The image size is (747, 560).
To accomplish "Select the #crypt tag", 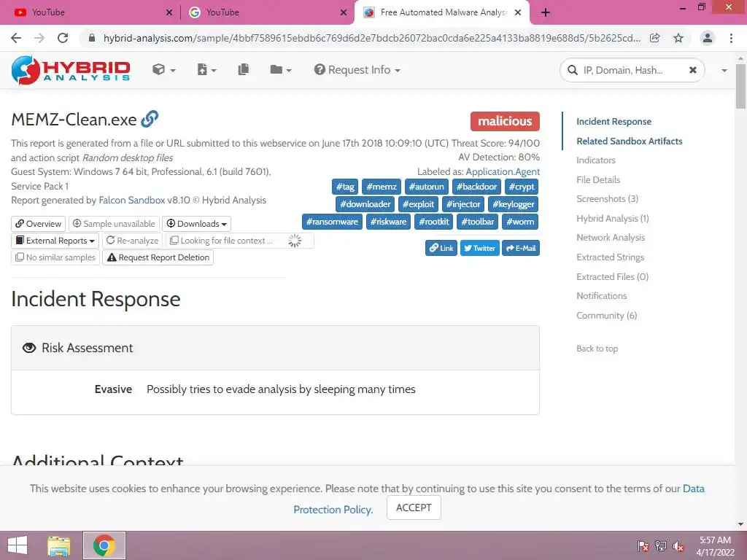I will [521, 187].
